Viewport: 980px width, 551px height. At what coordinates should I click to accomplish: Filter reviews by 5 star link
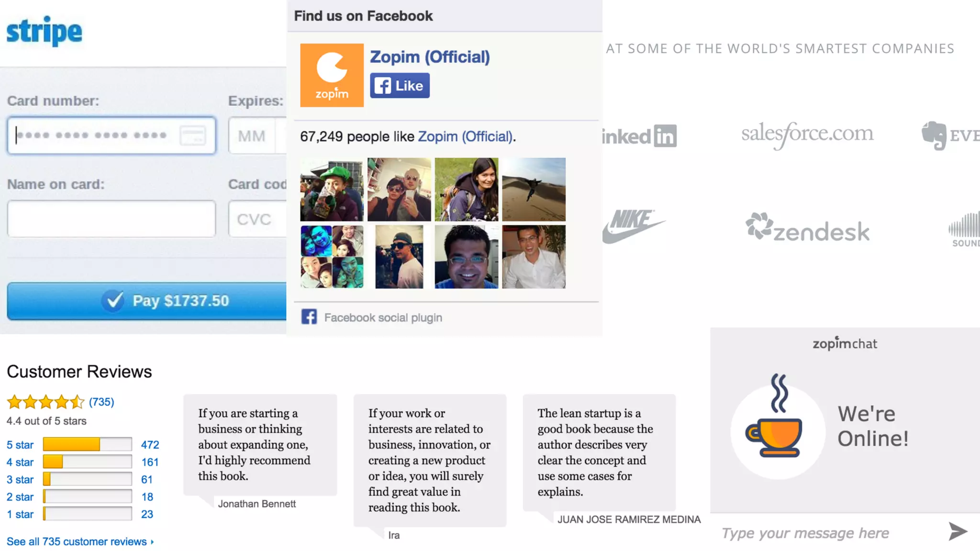(x=20, y=445)
